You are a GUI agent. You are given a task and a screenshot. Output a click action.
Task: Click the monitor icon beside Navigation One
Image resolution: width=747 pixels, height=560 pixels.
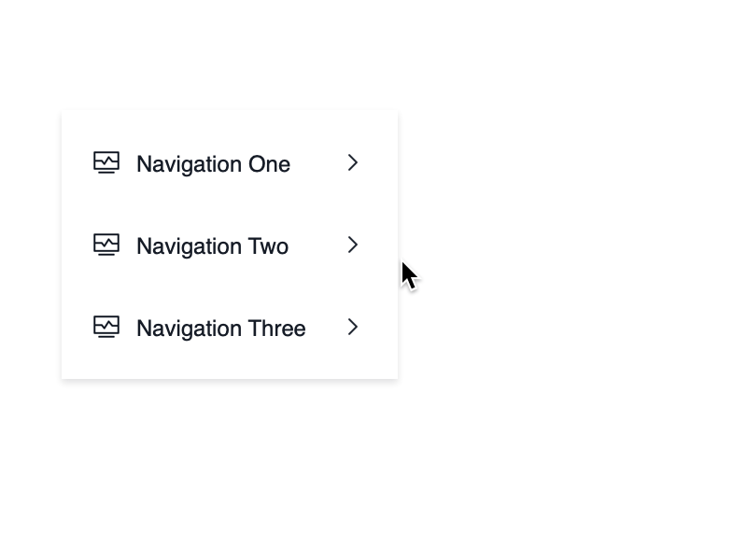(x=106, y=163)
